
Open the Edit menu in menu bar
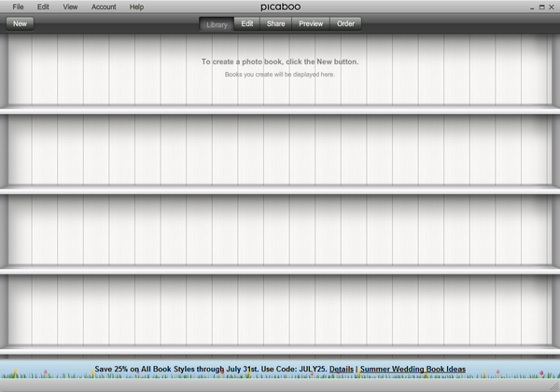pos(43,7)
